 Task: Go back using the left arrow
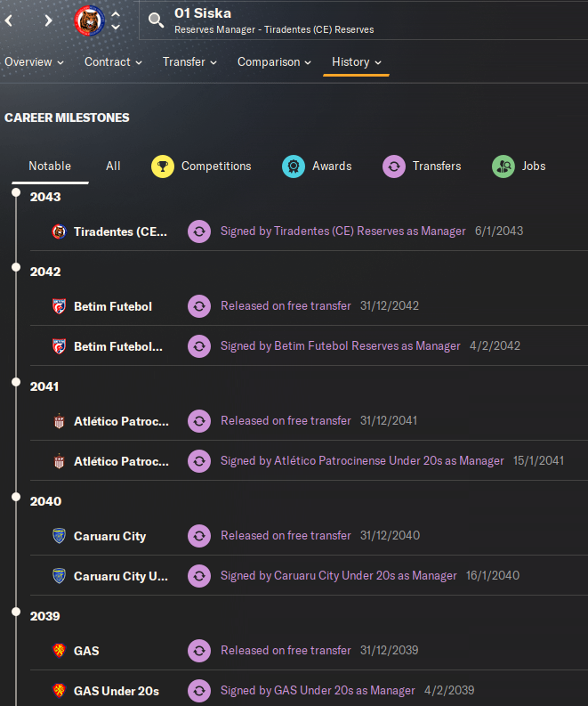9,20
